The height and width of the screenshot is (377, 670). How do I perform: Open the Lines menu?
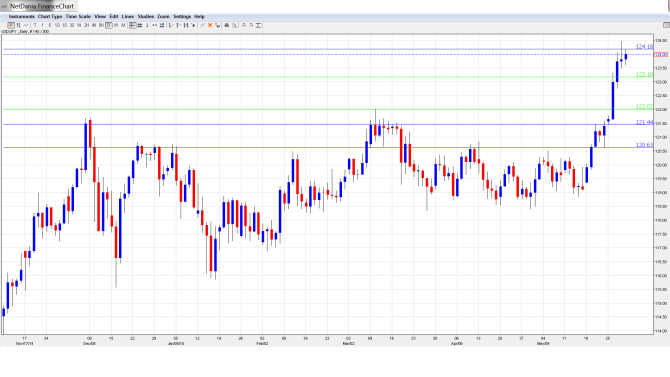[x=128, y=16]
